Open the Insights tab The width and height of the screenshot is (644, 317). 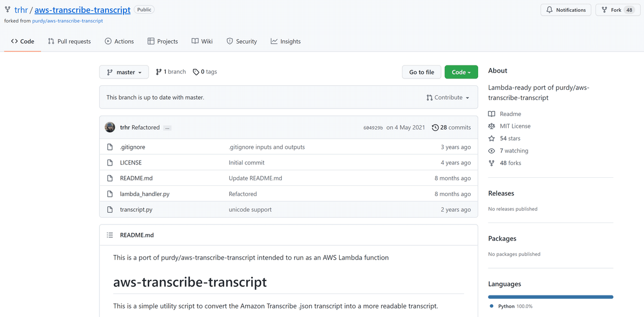(x=286, y=41)
